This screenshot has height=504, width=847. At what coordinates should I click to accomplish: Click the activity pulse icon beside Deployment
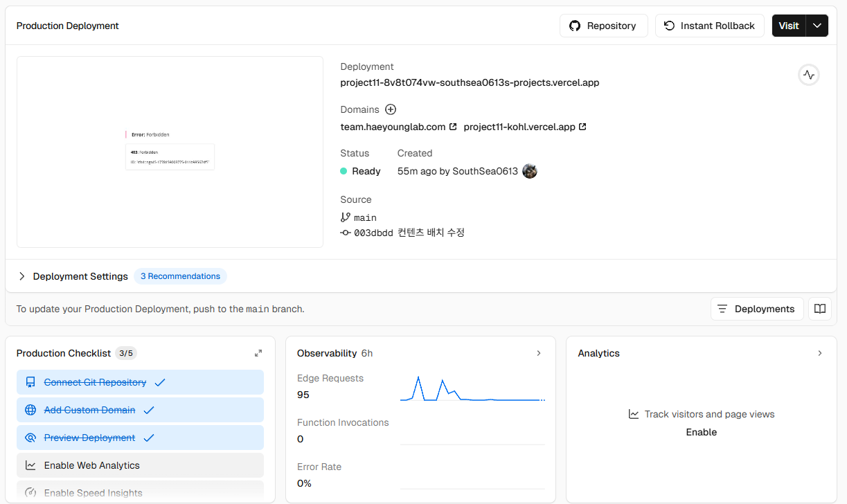(809, 75)
